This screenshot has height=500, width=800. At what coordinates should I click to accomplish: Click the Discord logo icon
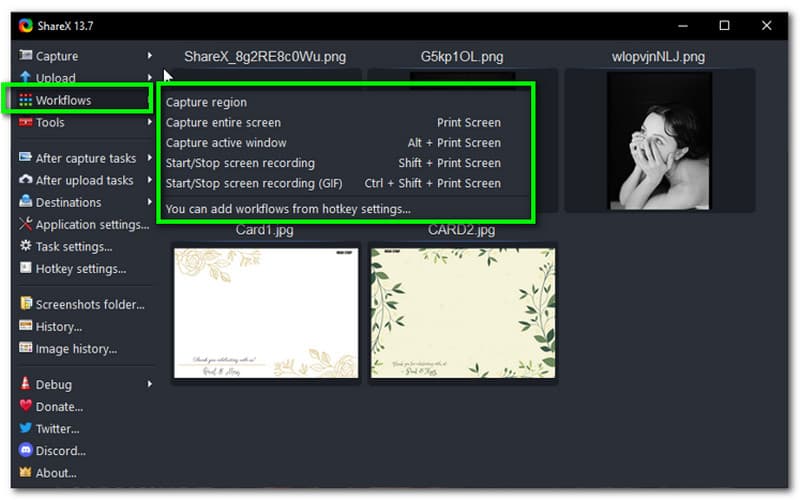(26, 450)
